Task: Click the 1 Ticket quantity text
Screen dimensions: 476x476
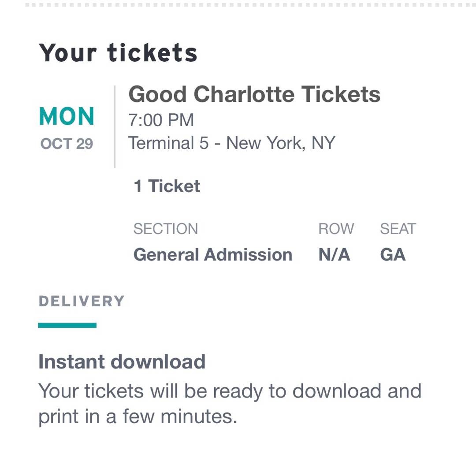Action: (167, 186)
